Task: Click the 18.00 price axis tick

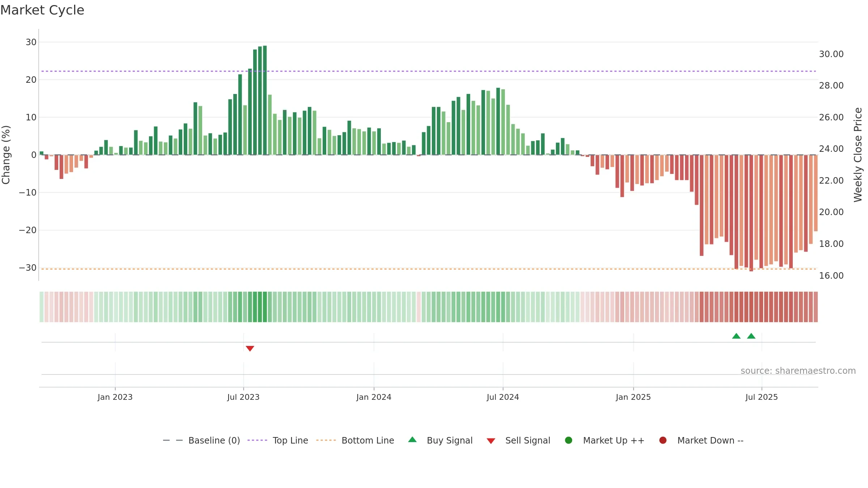Action: [x=831, y=244]
